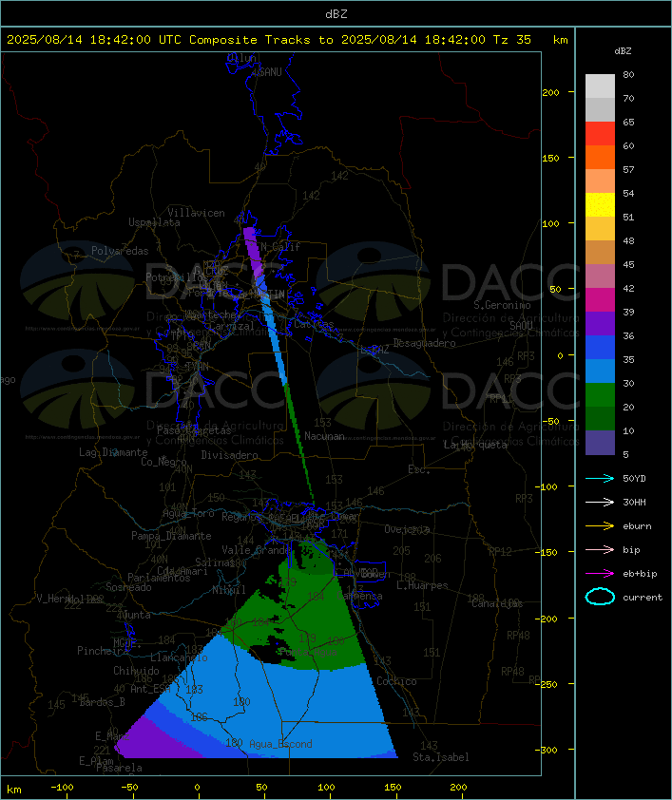The image size is (672, 800).
Task: Pick the green 30-20 dBZ swatch
Action: point(600,395)
